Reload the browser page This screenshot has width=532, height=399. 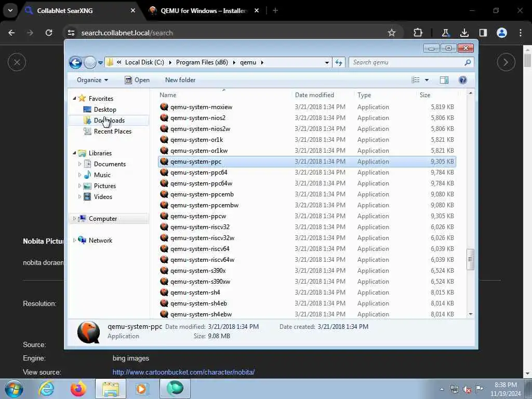point(49,33)
